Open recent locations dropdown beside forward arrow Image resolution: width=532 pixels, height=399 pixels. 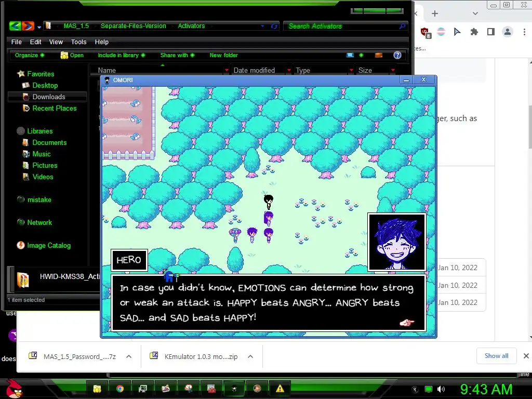(x=39, y=27)
